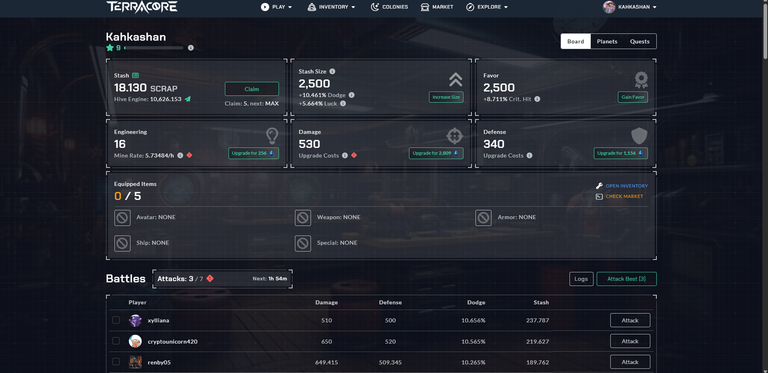768x373 pixels.
Task: Click the info icon next to Crit. Hit
Action: (x=537, y=99)
